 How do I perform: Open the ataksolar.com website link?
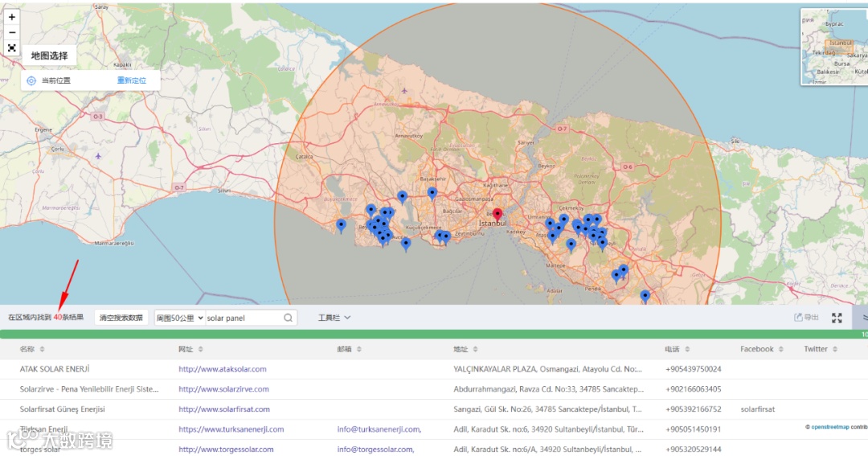click(223, 369)
